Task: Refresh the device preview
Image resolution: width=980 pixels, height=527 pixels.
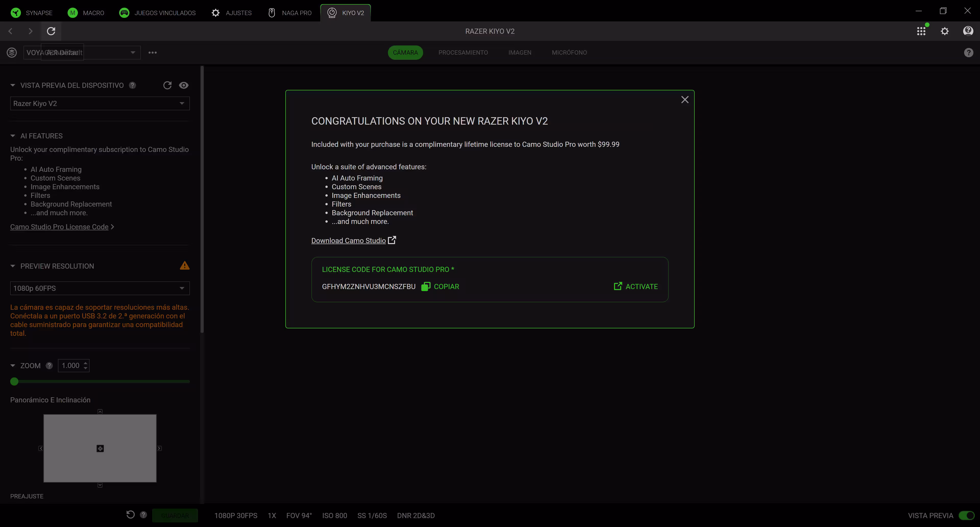Action: pyautogui.click(x=167, y=85)
